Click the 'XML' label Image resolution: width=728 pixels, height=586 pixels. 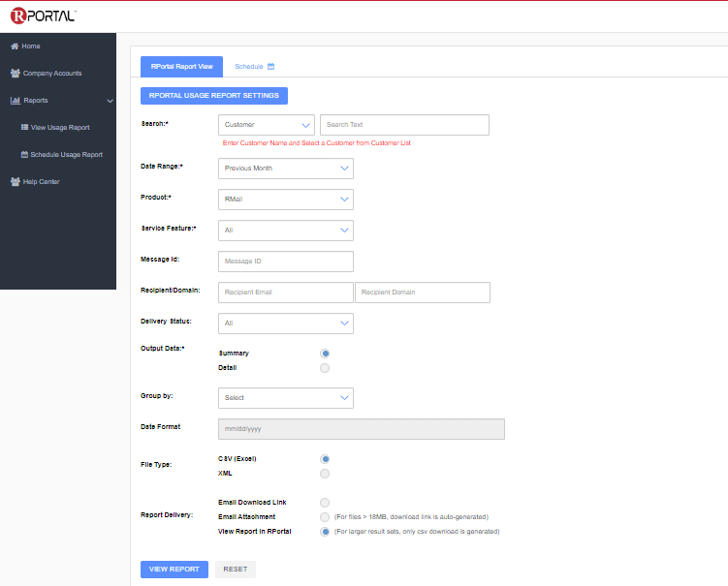[x=225, y=474]
